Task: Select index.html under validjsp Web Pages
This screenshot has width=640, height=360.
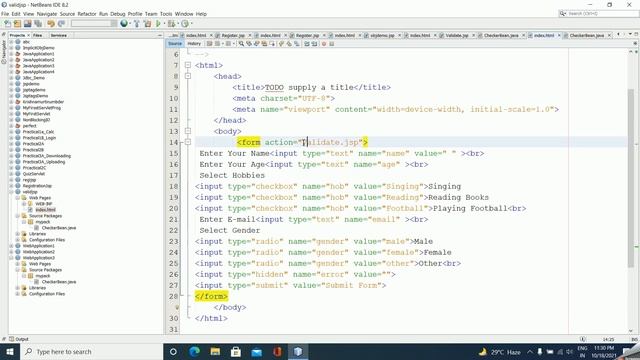Action: (x=45, y=210)
